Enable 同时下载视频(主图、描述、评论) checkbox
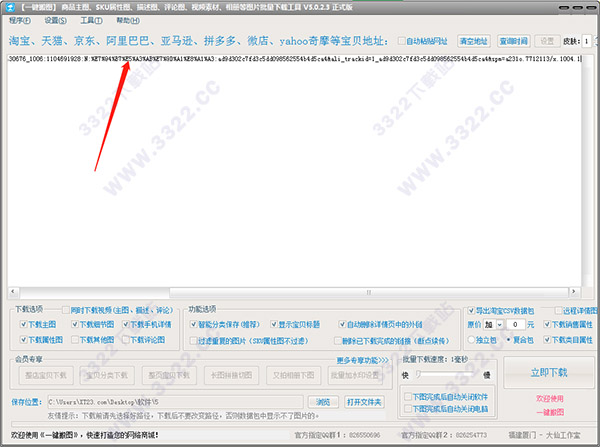This screenshot has width=600, height=447. coord(66,310)
